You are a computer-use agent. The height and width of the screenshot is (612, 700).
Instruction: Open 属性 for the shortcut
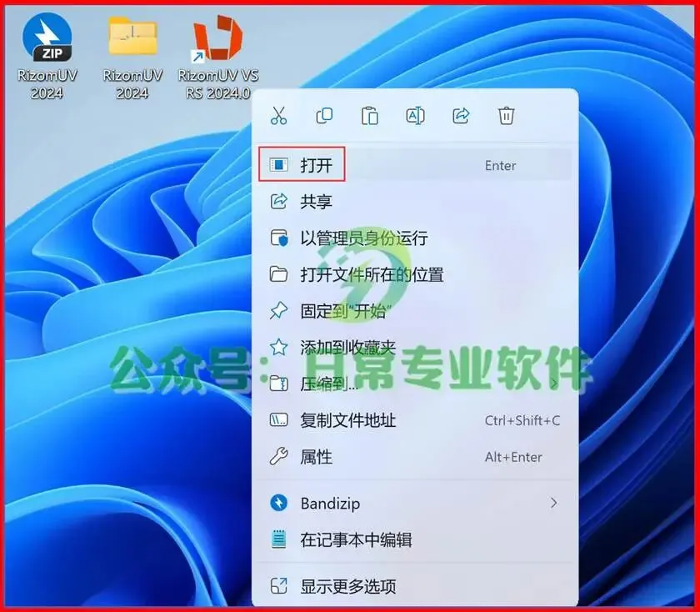click(415, 457)
